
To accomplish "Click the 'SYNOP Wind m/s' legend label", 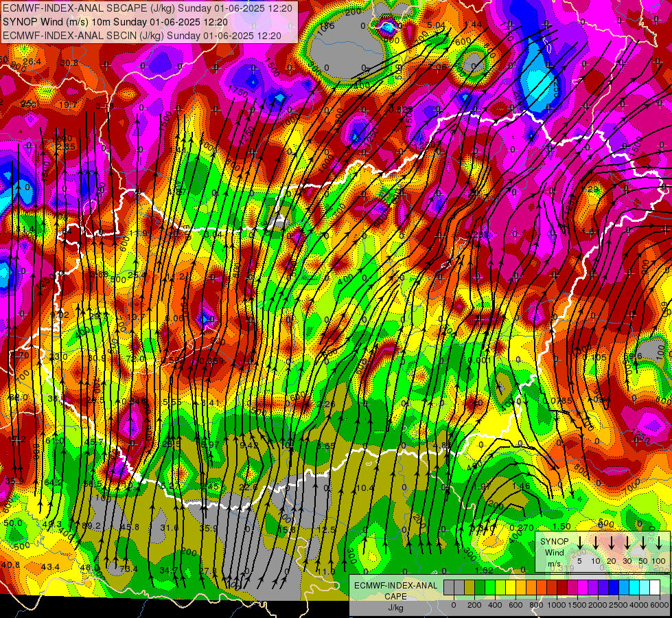I will click(x=554, y=553).
